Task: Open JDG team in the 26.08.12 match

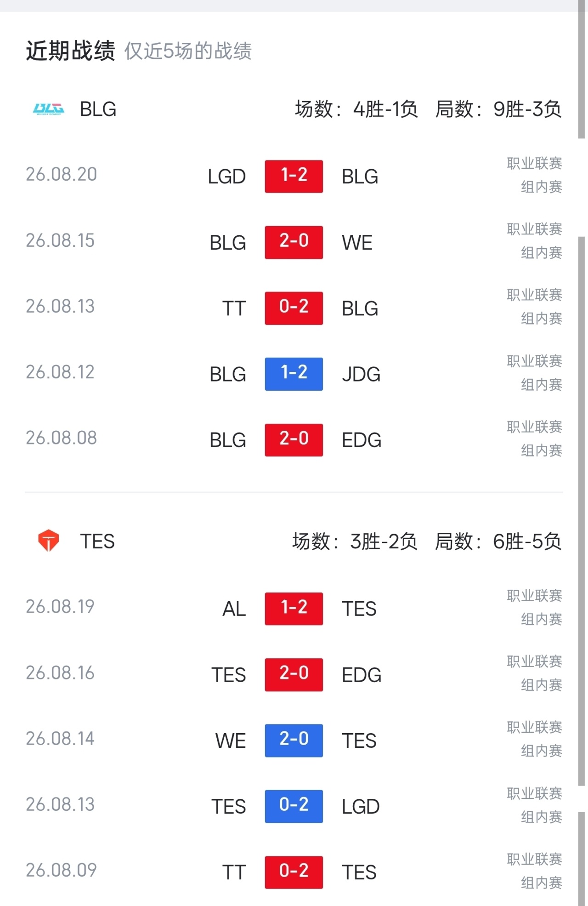Action: pos(361,374)
